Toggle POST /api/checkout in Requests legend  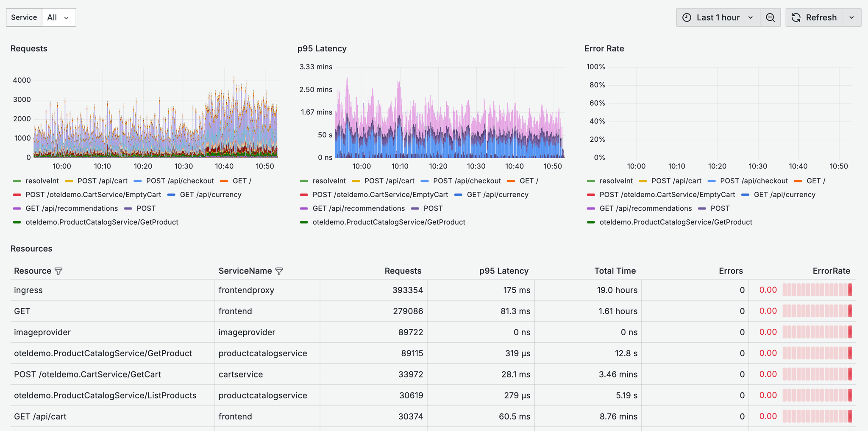point(180,181)
